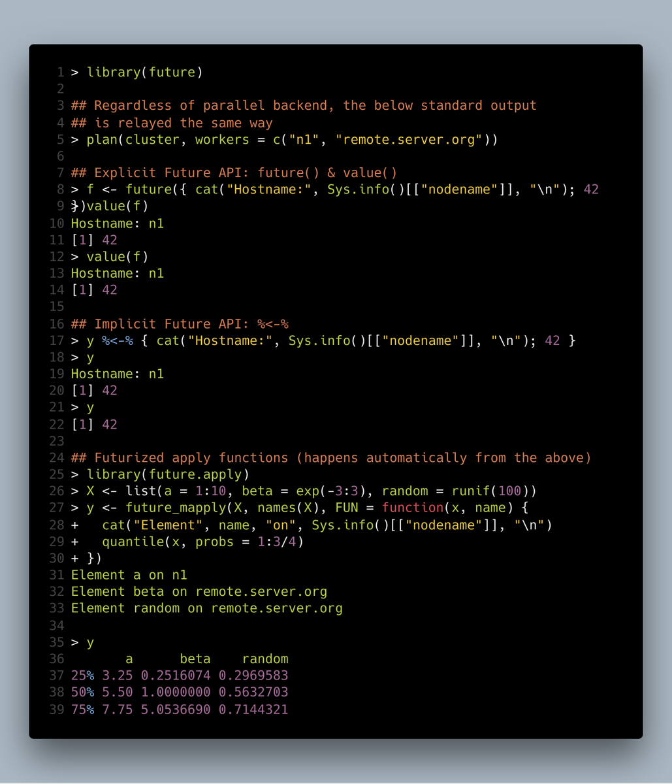
Task: Click the 'beta' column header on line 36
Action: pyautogui.click(x=195, y=659)
